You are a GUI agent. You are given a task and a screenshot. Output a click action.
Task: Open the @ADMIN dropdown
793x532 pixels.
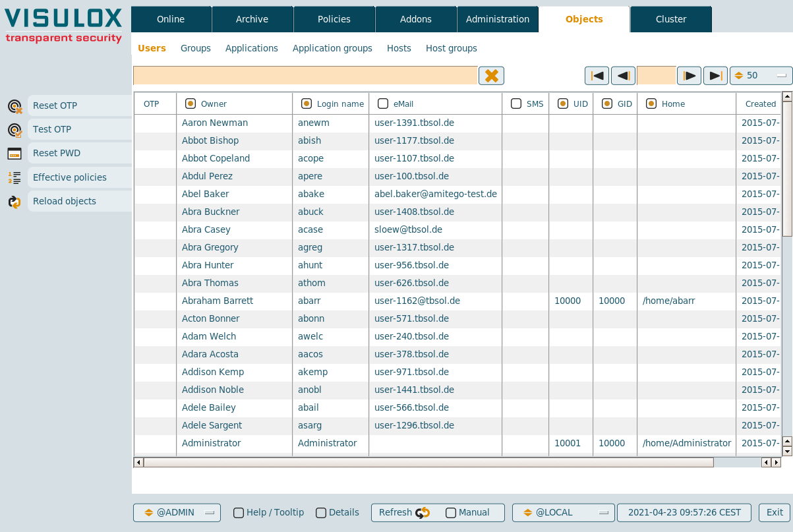click(177, 513)
